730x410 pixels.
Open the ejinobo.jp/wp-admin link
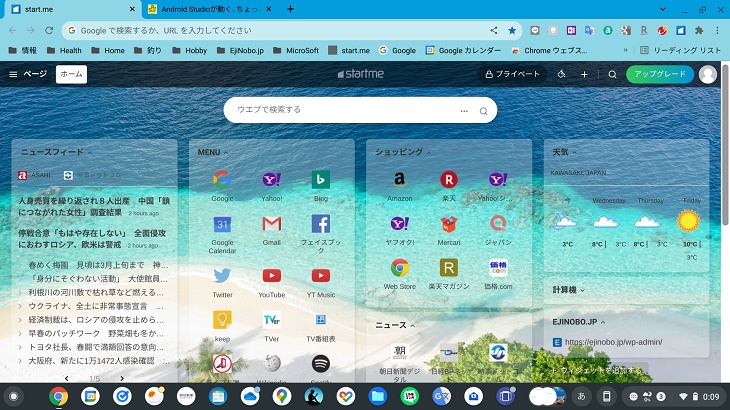pos(614,342)
